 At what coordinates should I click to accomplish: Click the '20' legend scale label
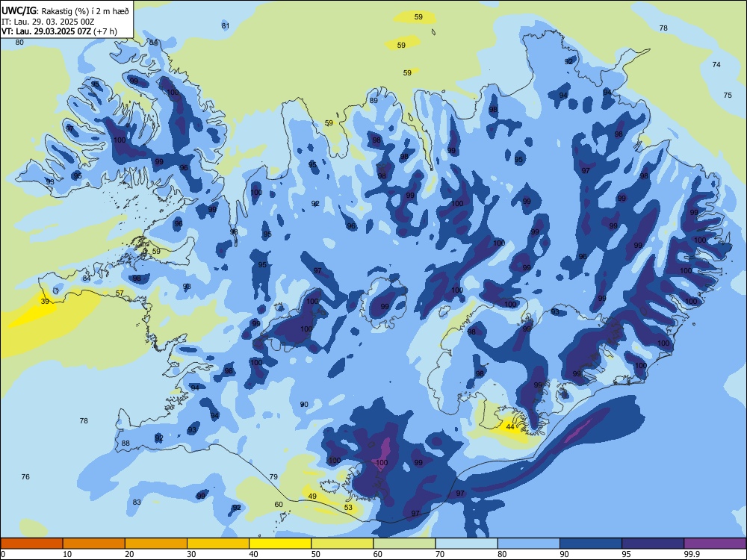129,554
